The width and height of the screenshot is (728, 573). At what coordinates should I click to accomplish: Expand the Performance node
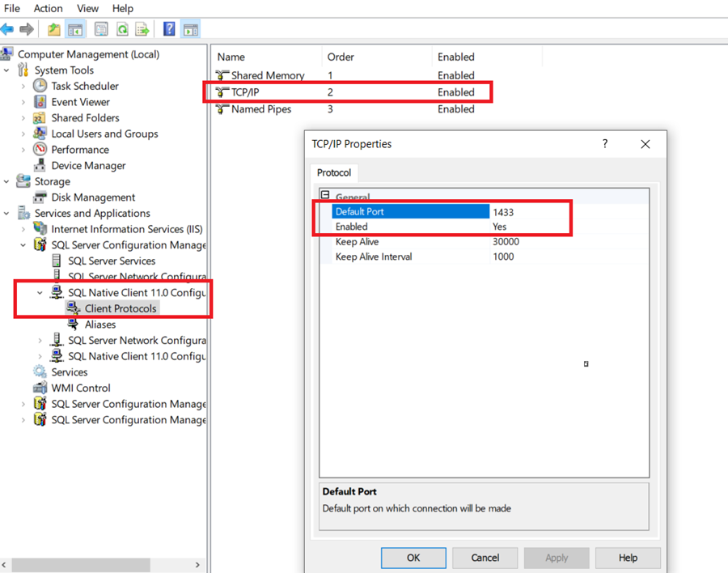[23, 150]
